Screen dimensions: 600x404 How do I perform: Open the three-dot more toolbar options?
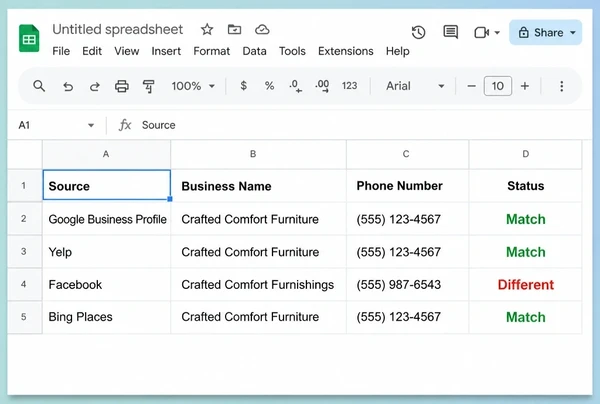[562, 86]
